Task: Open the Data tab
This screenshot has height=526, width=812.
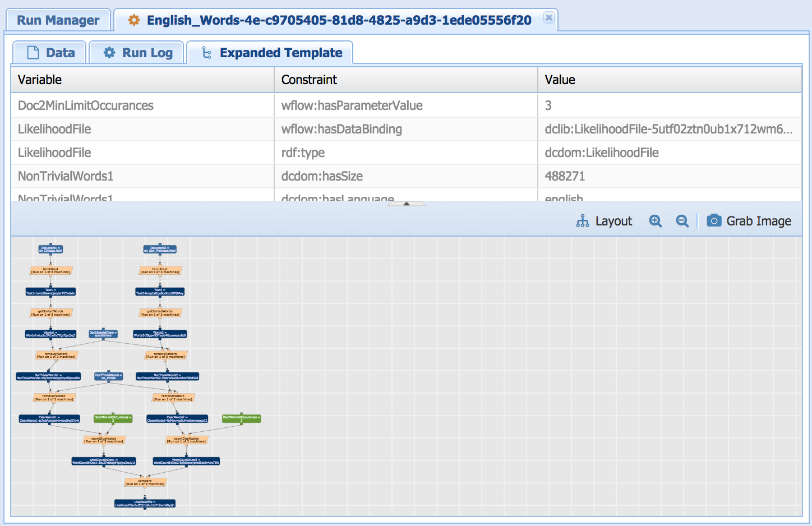Action: (50, 53)
